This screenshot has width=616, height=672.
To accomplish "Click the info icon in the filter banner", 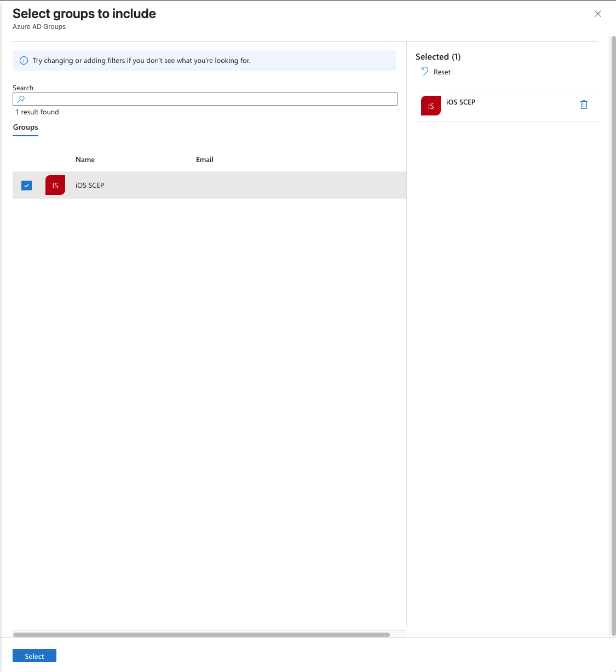I will pyautogui.click(x=24, y=60).
